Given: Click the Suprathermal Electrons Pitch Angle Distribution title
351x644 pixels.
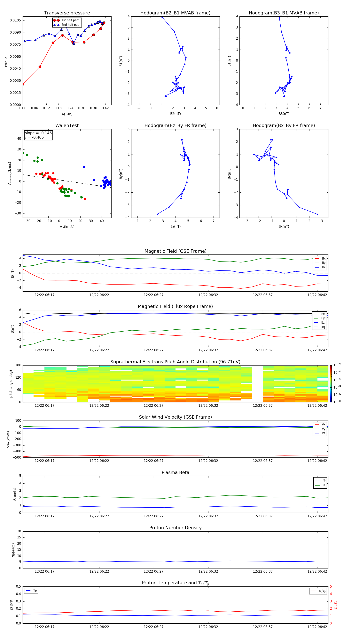Looking at the screenshot, I should coord(175,362).
